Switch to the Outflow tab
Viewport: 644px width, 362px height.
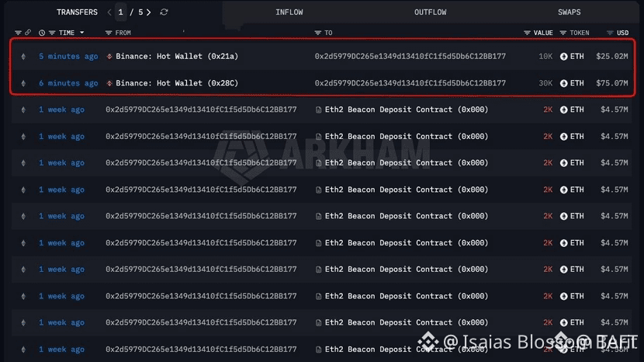click(430, 12)
